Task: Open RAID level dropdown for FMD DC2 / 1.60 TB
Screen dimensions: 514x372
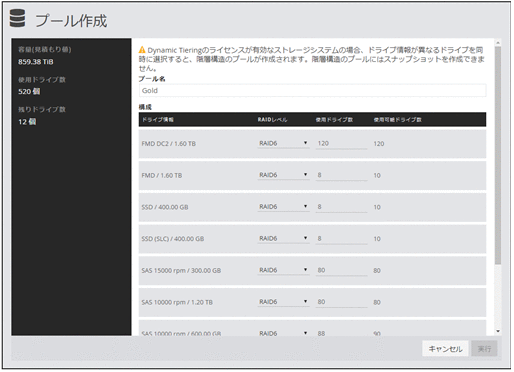Action: [283, 143]
